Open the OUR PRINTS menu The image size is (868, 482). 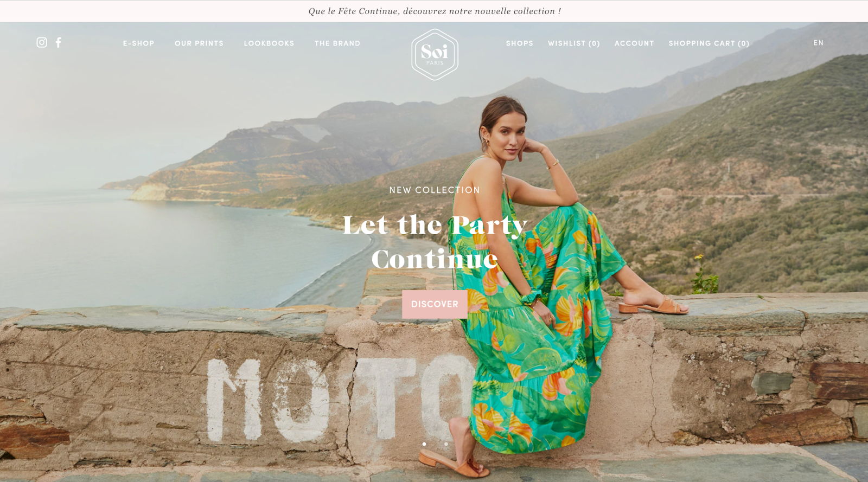pyautogui.click(x=199, y=43)
